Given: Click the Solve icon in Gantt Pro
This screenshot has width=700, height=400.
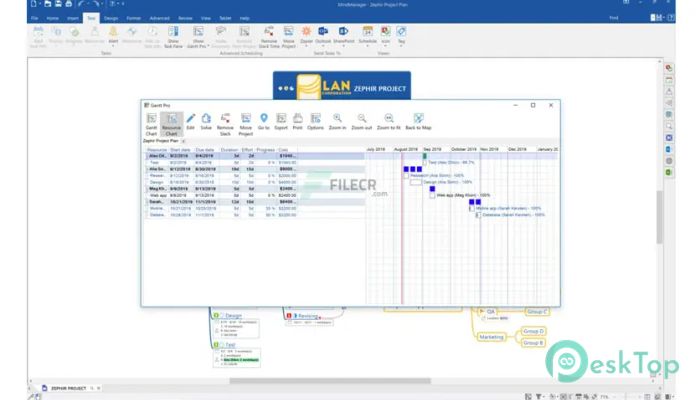Looking at the screenshot, I should [x=206, y=121].
